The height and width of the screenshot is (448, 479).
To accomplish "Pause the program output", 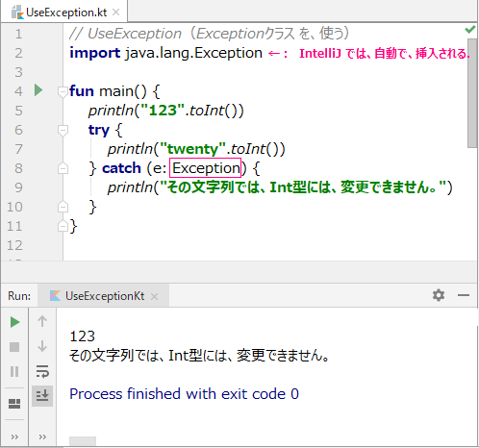I will click(14, 372).
